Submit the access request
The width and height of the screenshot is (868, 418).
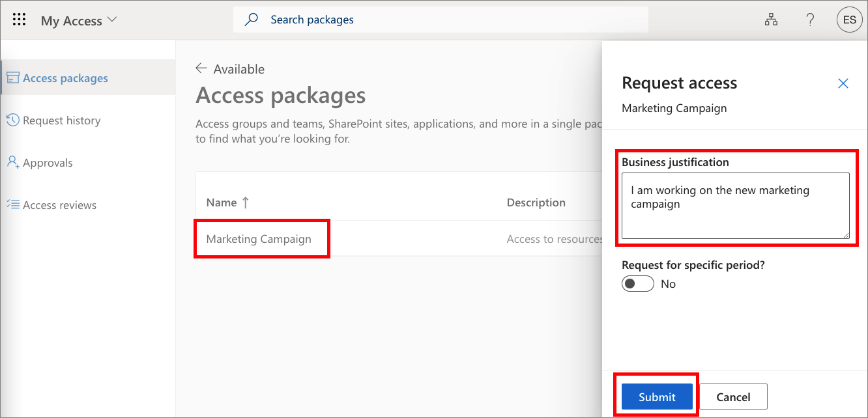point(657,397)
